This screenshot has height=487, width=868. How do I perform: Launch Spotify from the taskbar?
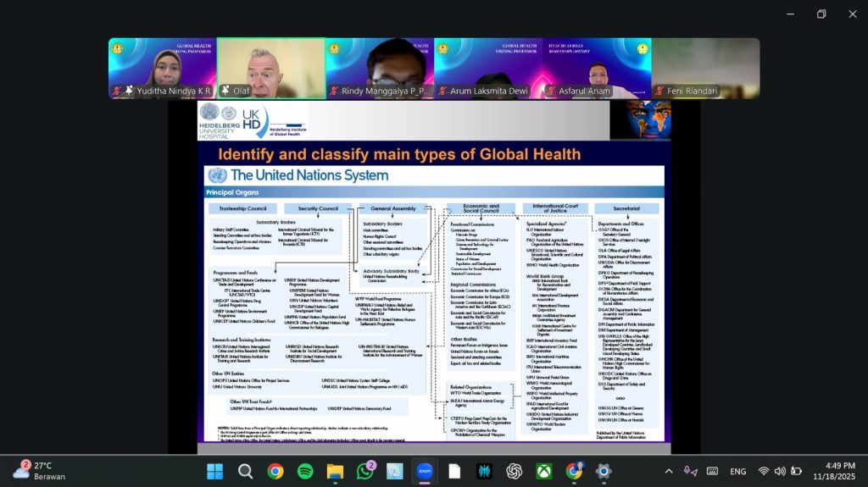tap(305, 471)
